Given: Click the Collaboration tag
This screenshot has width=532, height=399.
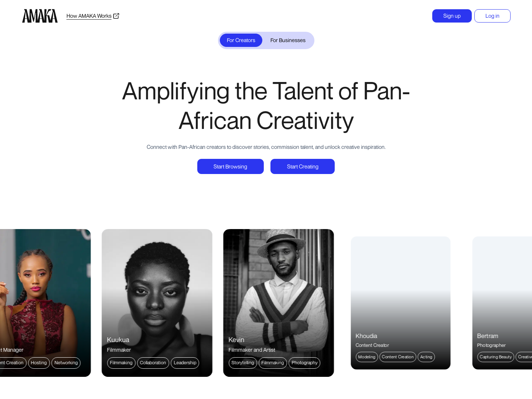Looking at the screenshot, I should [153, 363].
